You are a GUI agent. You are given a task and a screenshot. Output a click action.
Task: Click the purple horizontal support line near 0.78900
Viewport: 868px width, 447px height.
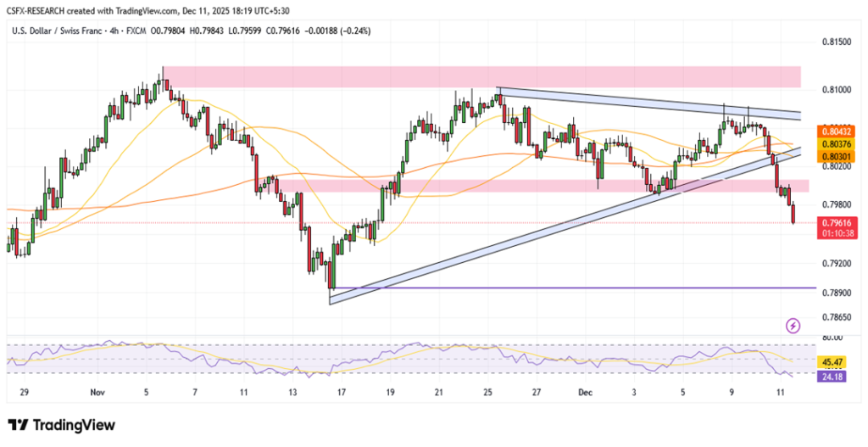coord(576,288)
